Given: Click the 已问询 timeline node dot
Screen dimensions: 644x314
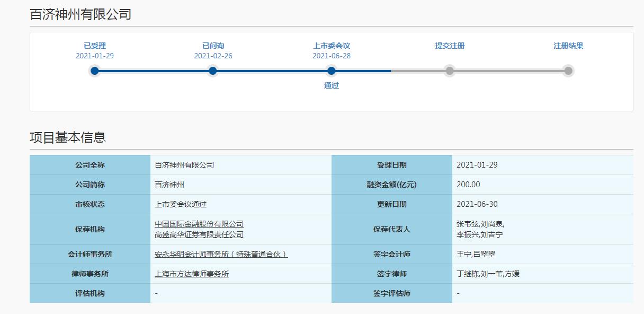Looking at the screenshot, I should click(213, 71).
